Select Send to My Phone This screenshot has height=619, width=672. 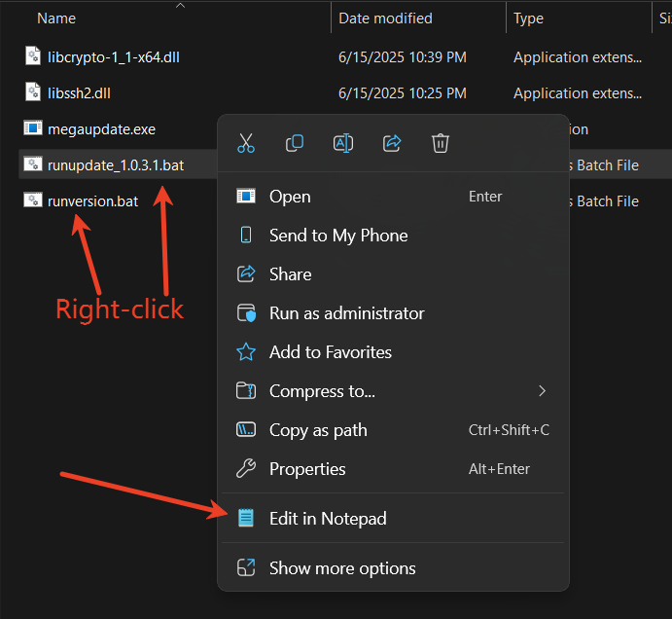tap(393, 236)
